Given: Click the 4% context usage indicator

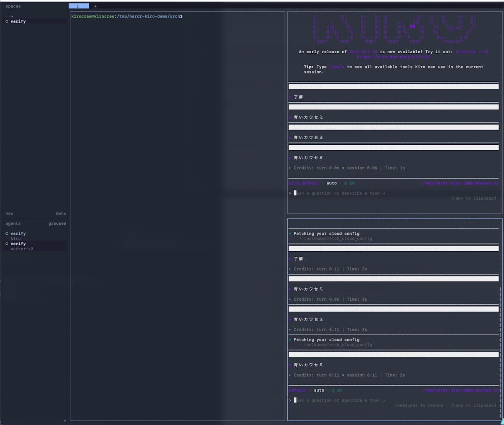Looking at the screenshot, I should pyautogui.click(x=336, y=391).
